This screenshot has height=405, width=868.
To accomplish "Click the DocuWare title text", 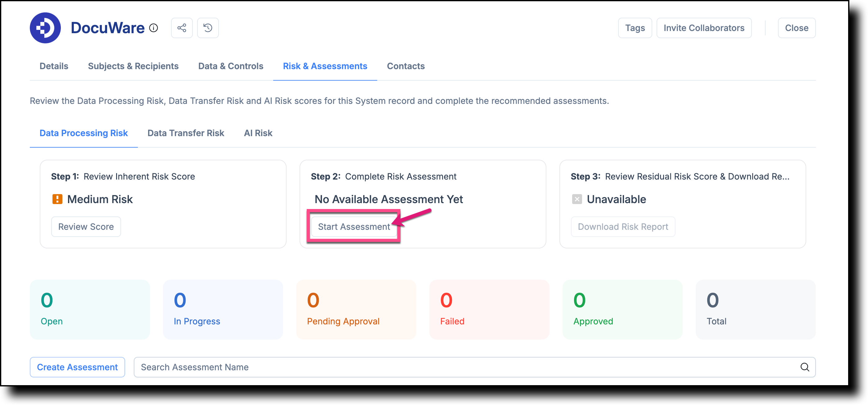I will tap(107, 28).
